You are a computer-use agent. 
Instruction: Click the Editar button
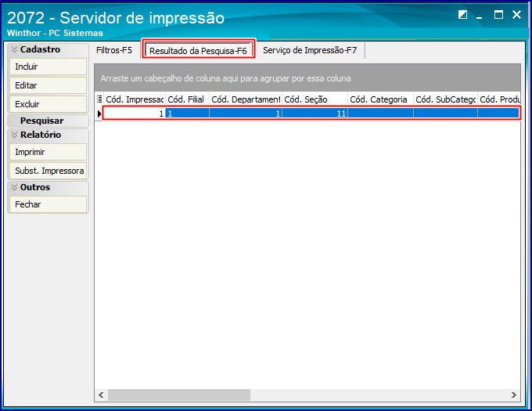pyautogui.click(x=48, y=85)
